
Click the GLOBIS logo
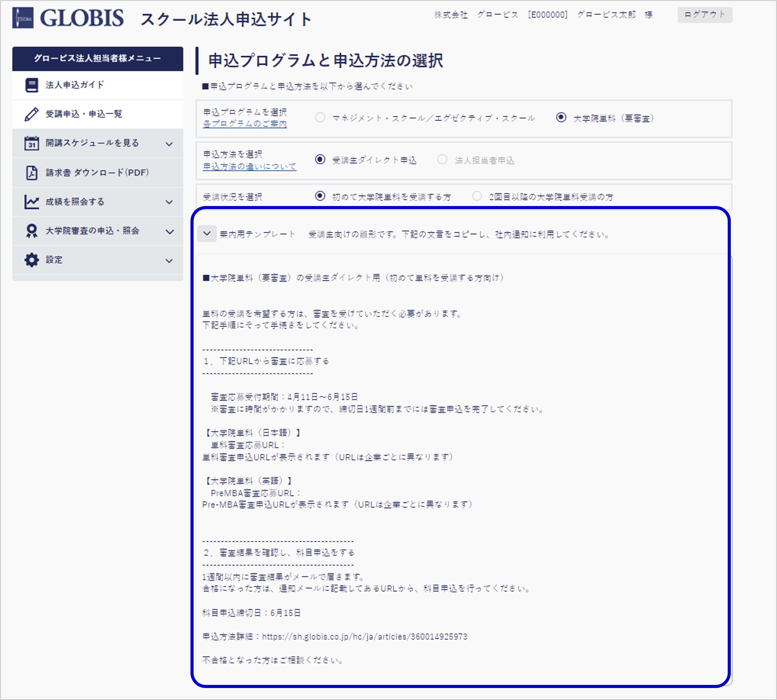pyautogui.click(x=68, y=18)
